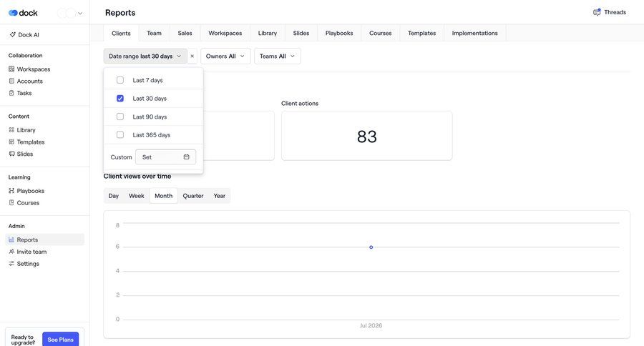Click the Playbooks icon in sidebar
Image resolution: width=644 pixels, height=346 pixels.
pos(11,190)
